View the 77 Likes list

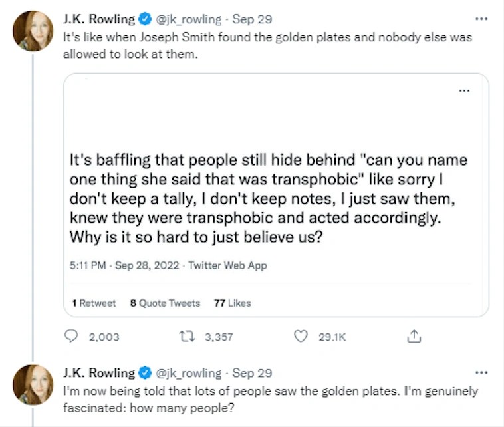click(x=232, y=303)
